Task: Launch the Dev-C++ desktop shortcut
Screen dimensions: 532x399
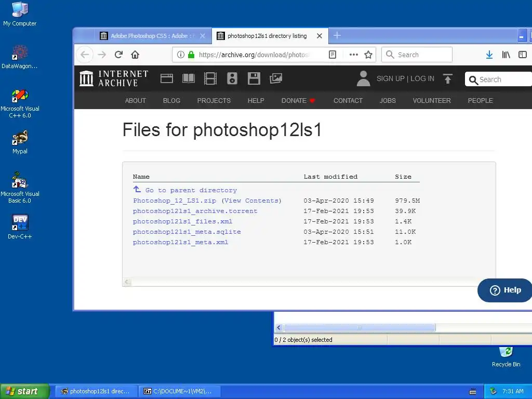Action: (20, 227)
